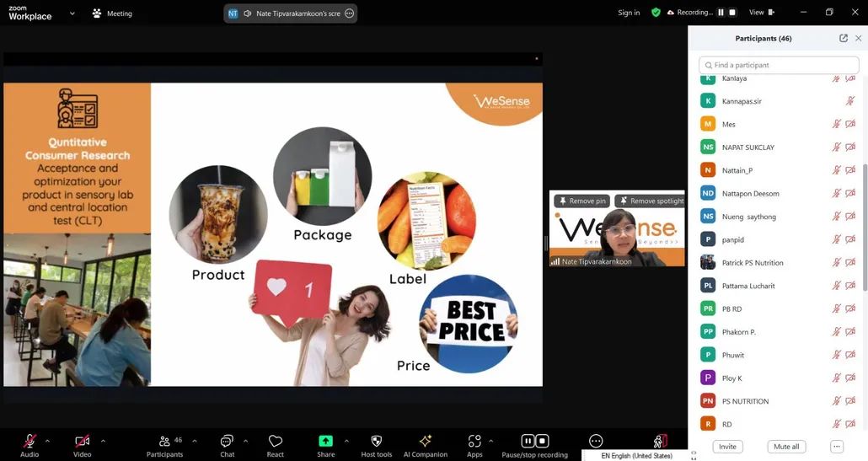
Task: Pause recording in bottom toolbar
Action: 528,441
